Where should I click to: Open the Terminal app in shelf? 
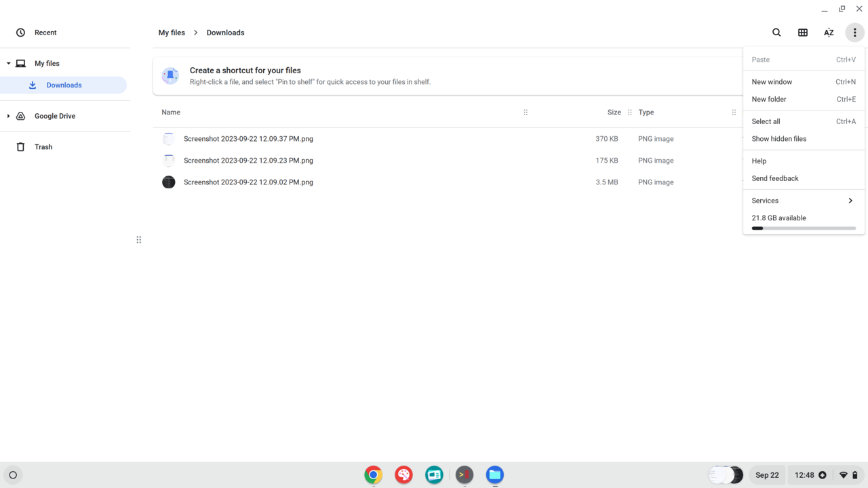[x=465, y=474]
